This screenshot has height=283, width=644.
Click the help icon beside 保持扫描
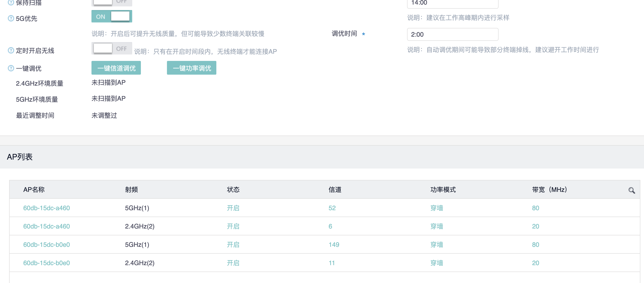click(11, 2)
